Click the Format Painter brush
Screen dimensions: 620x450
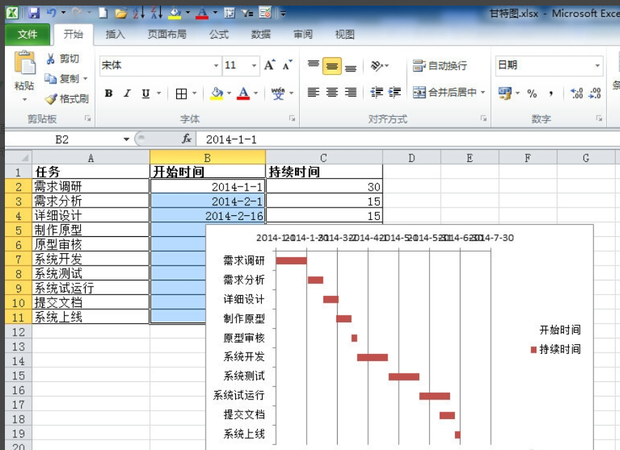pos(66,99)
